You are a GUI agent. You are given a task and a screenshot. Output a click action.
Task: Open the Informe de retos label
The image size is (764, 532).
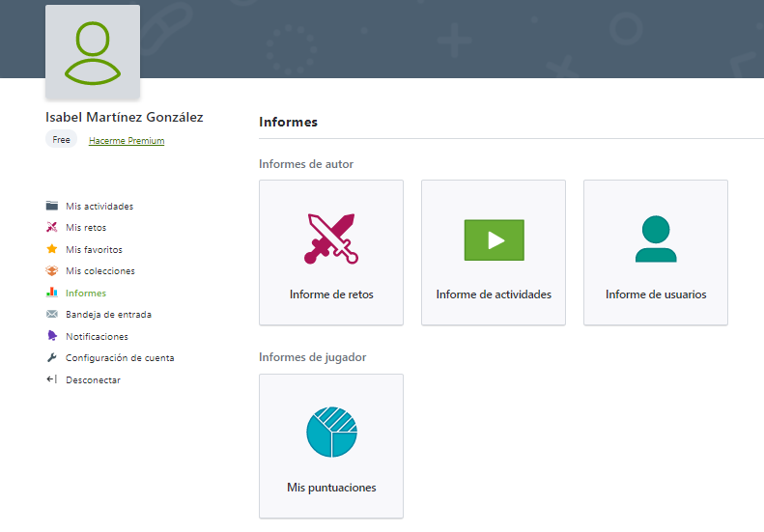[x=331, y=294]
